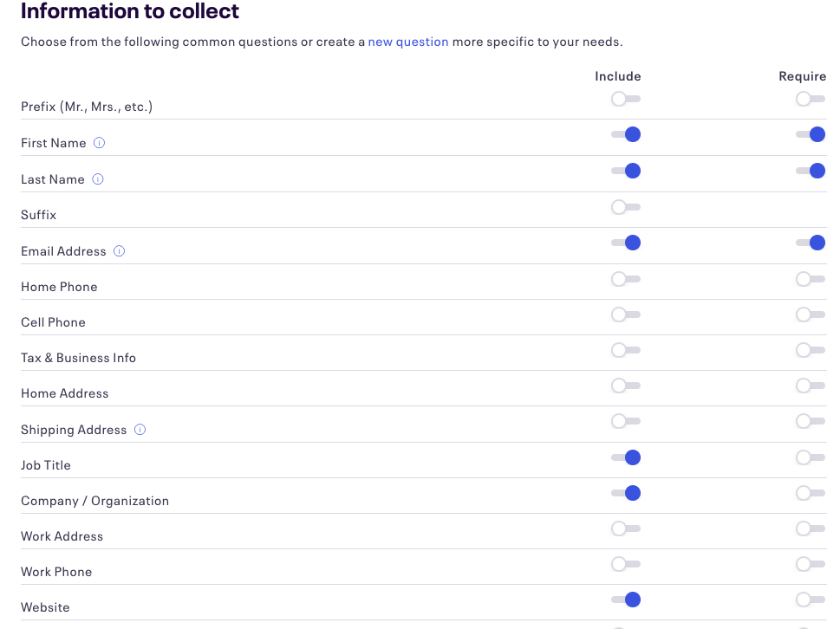Click info icon beside Last Name

point(98,179)
